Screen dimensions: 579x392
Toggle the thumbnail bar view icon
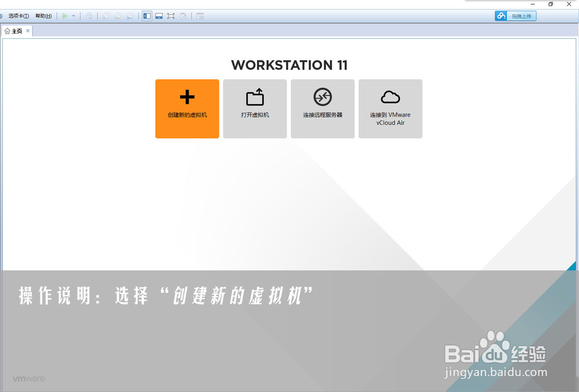tap(159, 16)
